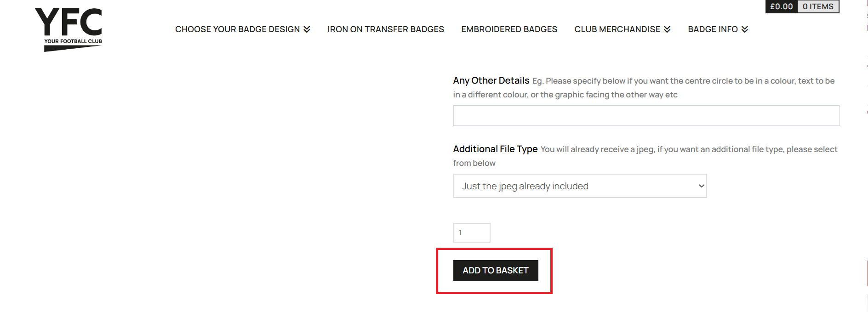Go to Iron On Transfer Badges
868x312 pixels.
386,29
